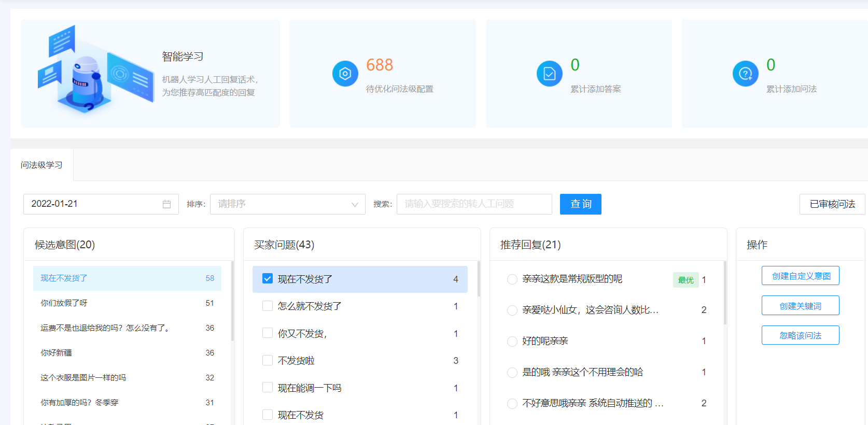Choose radio for 亲爱哒小仙女 reply

click(x=512, y=310)
